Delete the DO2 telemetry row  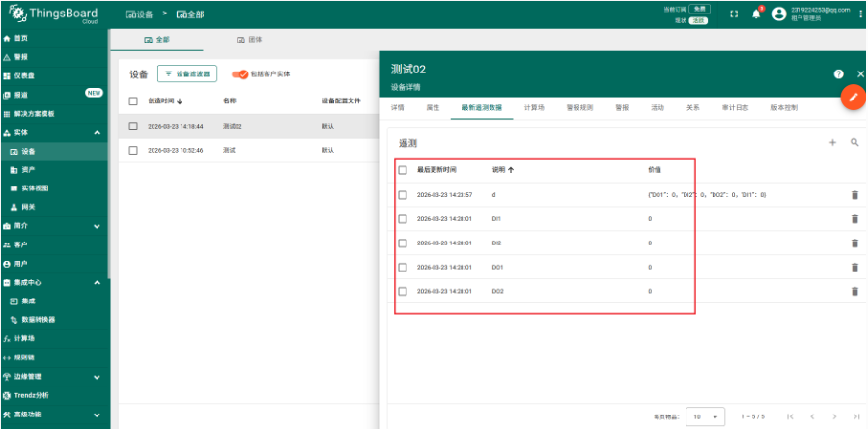pos(854,291)
